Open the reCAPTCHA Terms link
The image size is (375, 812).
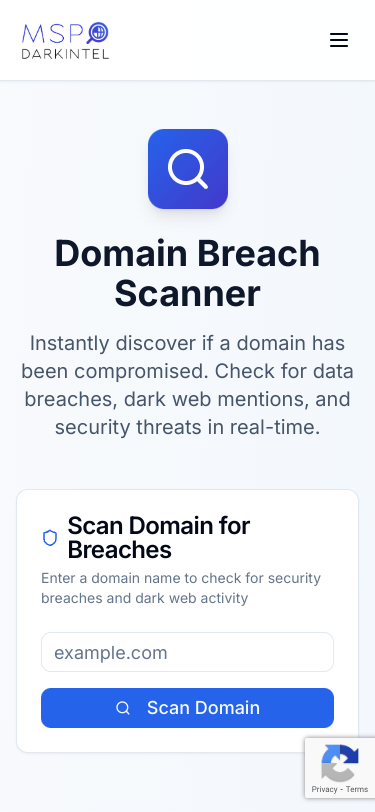[x=357, y=789]
